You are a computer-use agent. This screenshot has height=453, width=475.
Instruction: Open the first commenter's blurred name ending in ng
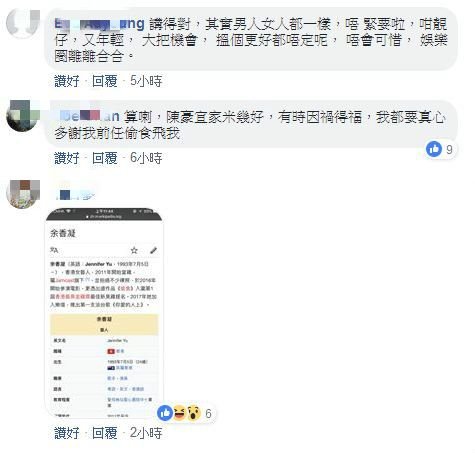(x=99, y=24)
